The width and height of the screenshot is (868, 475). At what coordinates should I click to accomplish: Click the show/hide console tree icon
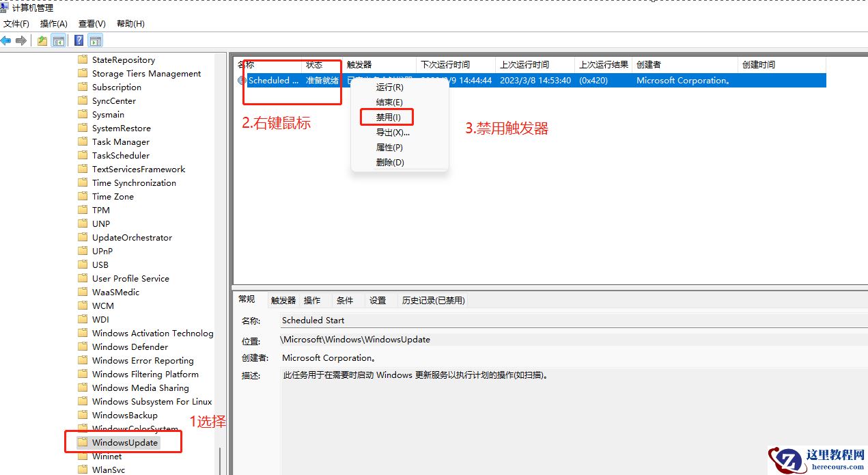point(58,40)
